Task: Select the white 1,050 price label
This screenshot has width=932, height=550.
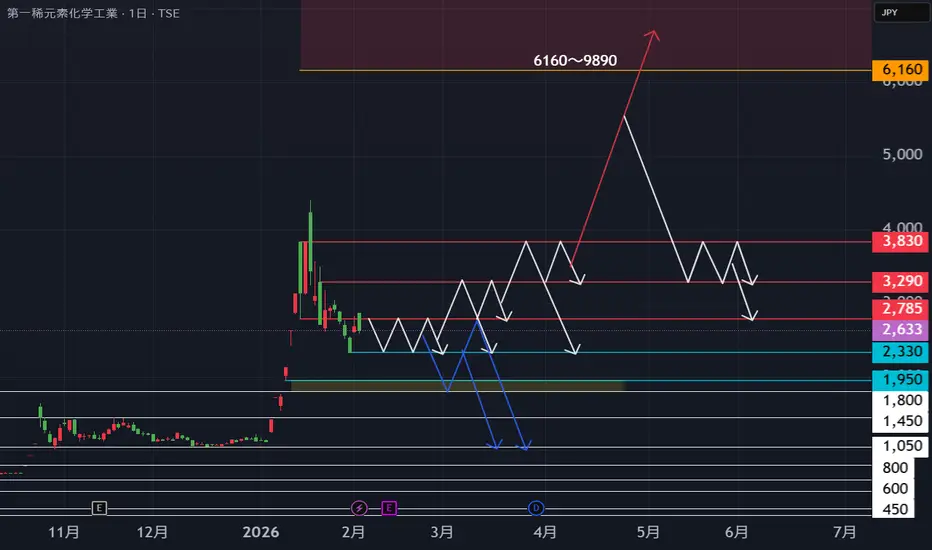Action: pyautogui.click(x=900, y=447)
